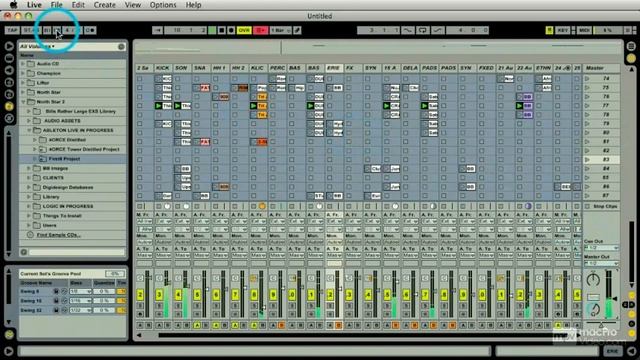Click the hot-swap icon for Swing 8 groove
The image size is (640, 360).
tap(64, 291)
